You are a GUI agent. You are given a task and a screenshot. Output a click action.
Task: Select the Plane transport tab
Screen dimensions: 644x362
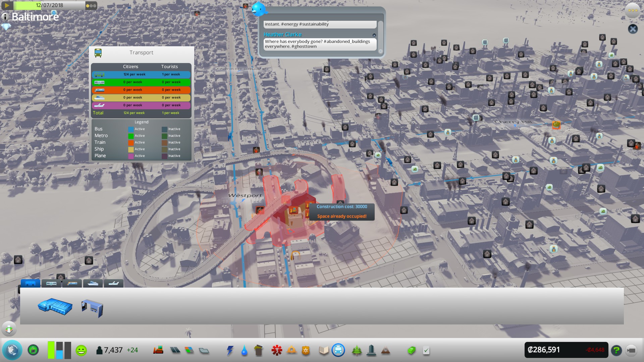pos(114,284)
